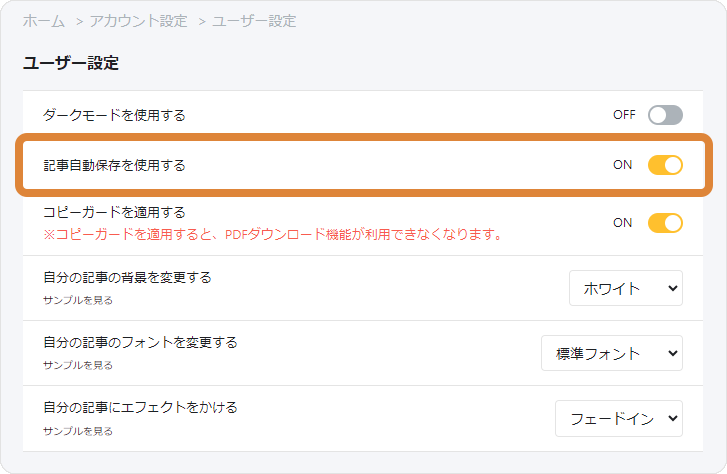Click the ユーザー設定 breadcrumb item
The height and width of the screenshot is (474, 727).
pos(254,21)
